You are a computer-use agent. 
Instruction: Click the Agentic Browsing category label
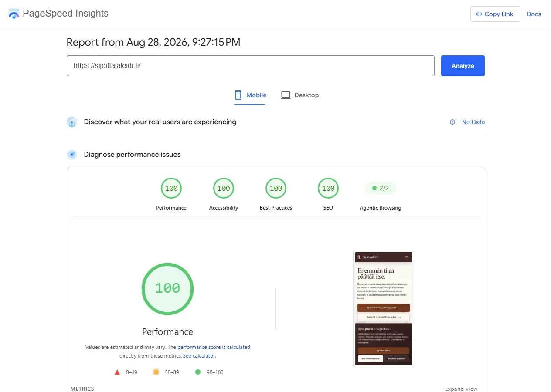tap(381, 208)
